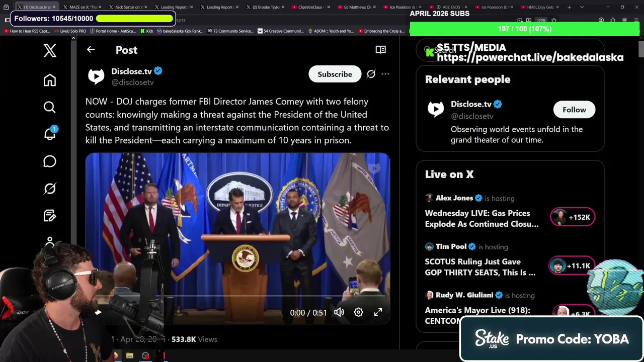The width and height of the screenshot is (644, 362).
Task: Open File Explorer folder in the taskbar
Action: click(x=130, y=356)
